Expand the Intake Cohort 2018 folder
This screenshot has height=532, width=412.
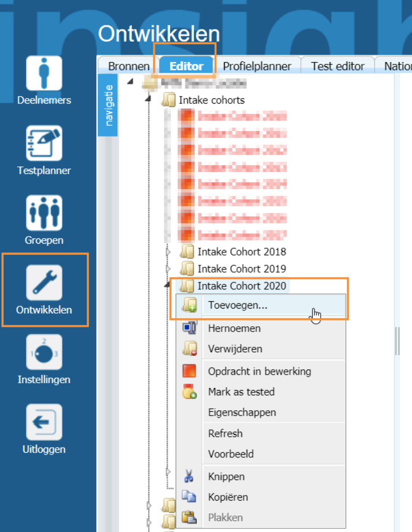(x=168, y=252)
